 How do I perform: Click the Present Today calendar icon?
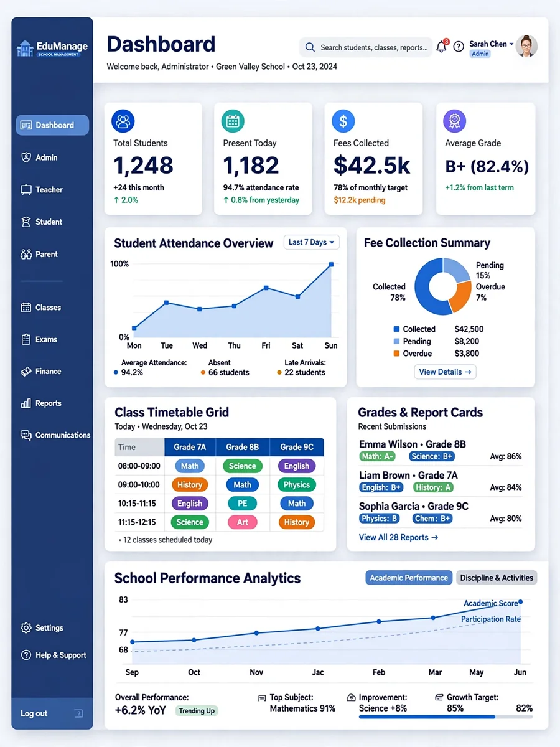[233, 121]
